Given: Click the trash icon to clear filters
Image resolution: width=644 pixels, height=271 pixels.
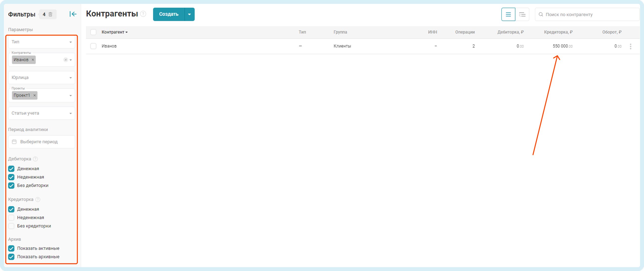Looking at the screenshot, I should click(51, 14).
